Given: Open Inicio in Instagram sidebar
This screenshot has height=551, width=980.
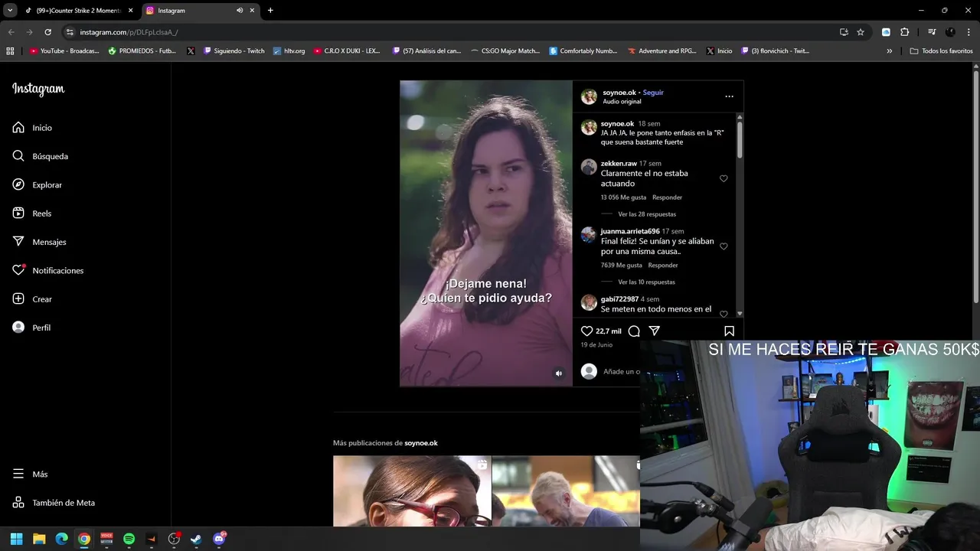Looking at the screenshot, I should pyautogui.click(x=32, y=128).
